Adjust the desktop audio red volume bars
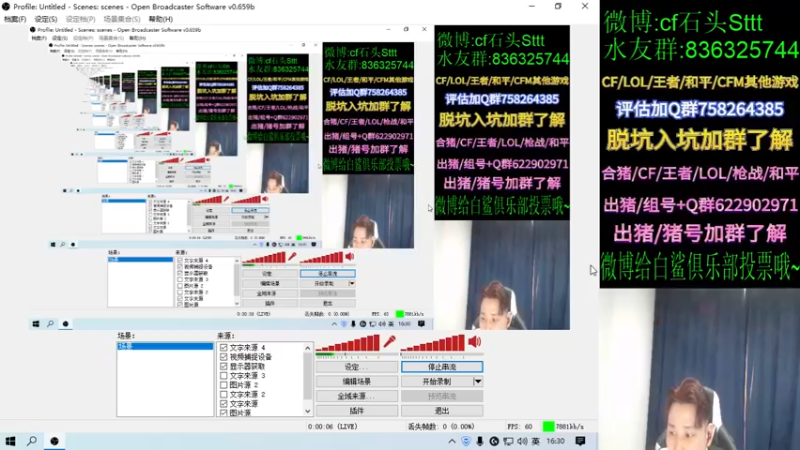The image size is (800, 450). pos(433,343)
